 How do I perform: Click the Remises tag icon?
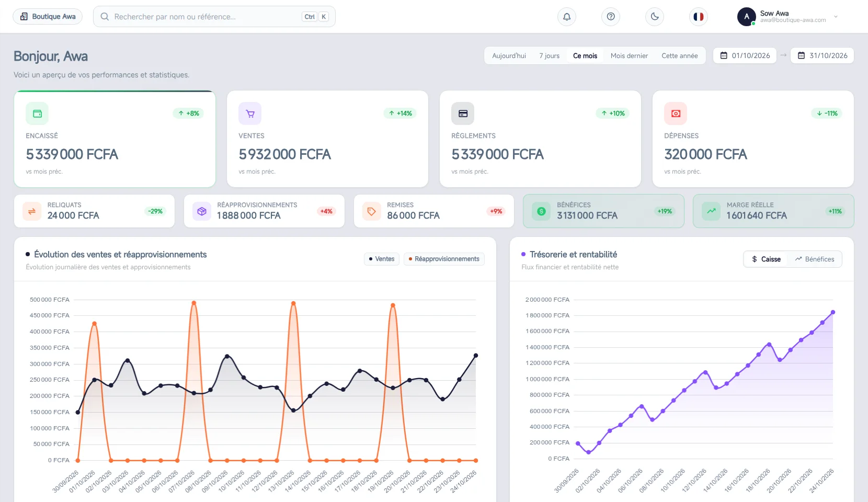371,211
